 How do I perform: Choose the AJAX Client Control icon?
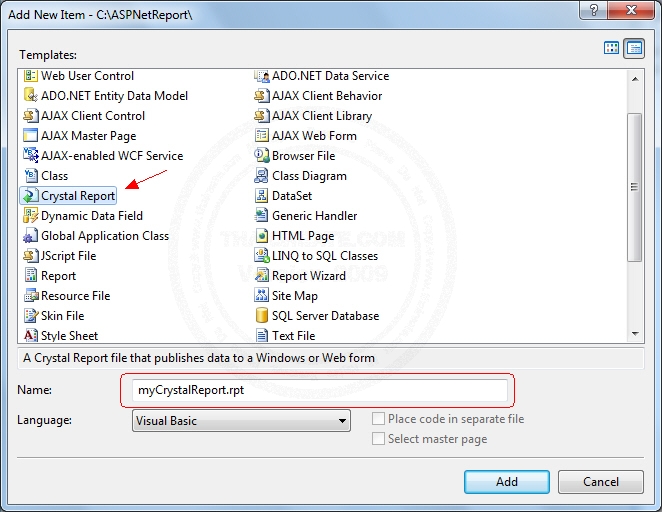[x=30, y=116]
